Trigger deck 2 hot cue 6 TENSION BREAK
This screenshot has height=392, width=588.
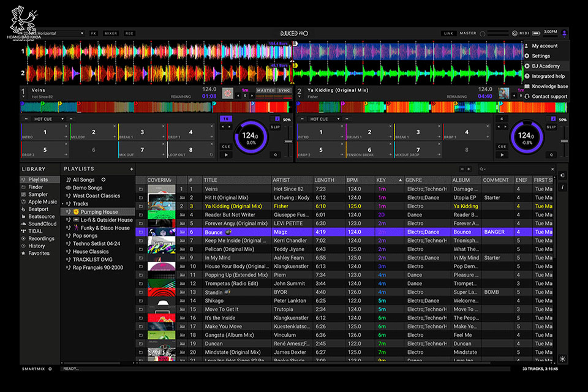[369, 149]
